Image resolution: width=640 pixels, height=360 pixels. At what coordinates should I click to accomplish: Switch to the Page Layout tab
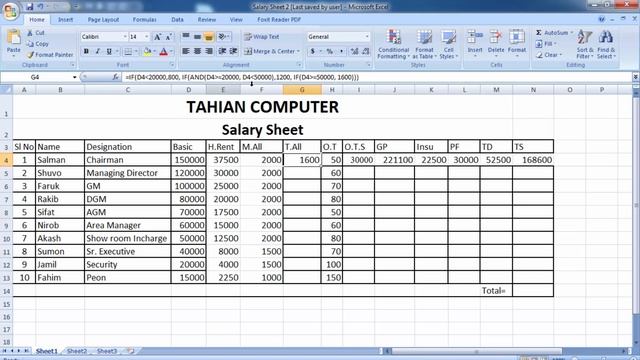[103, 20]
